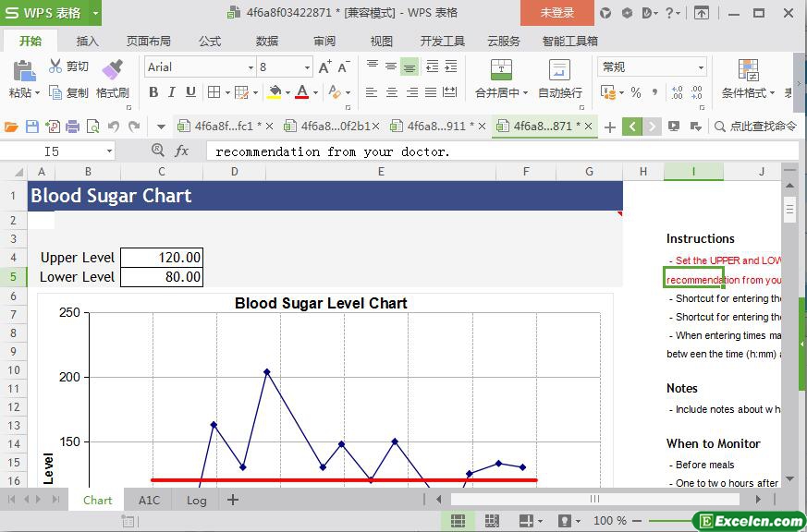
Task: Click the Wrap Text (自动换行) button
Action: (x=560, y=79)
